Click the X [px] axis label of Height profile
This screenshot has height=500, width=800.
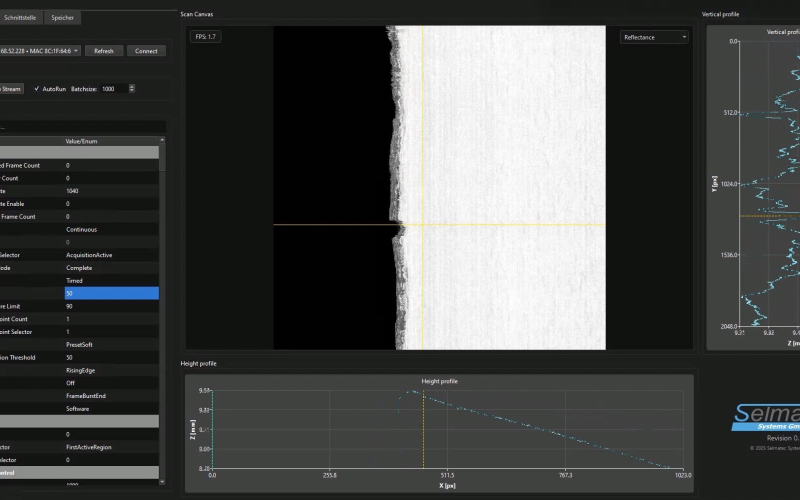pyautogui.click(x=447, y=486)
